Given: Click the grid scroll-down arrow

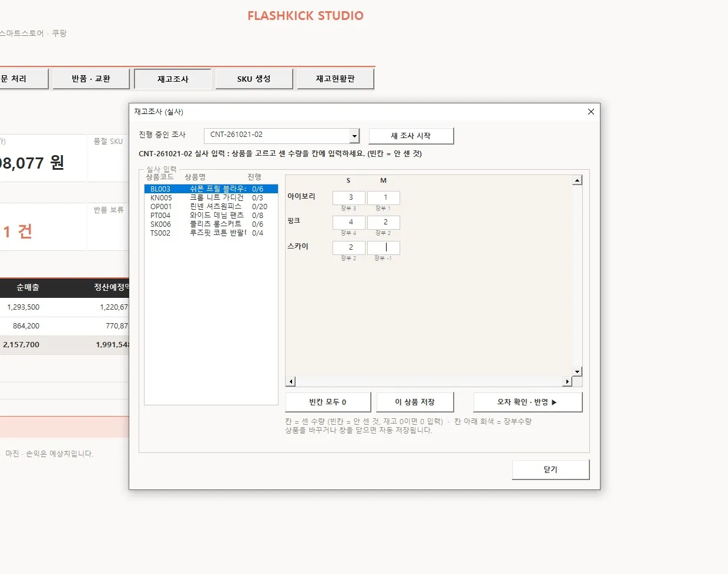Looking at the screenshot, I should pyautogui.click(x=578, y=371).
